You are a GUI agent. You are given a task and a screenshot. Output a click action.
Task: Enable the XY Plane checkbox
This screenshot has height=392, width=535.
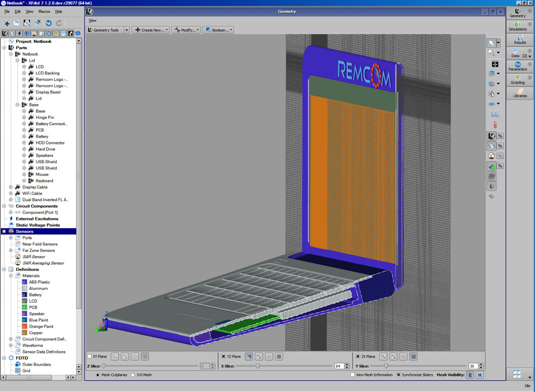89,357
